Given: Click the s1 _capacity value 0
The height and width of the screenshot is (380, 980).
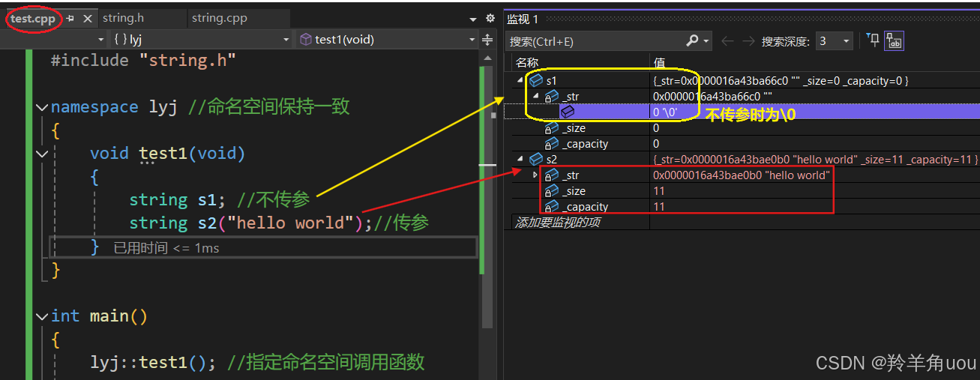Looking at the screenshot, I should [656, 144].
